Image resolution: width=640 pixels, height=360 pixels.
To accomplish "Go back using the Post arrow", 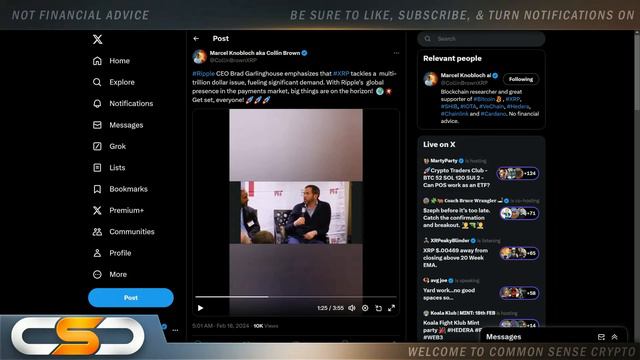I will click(196, 38).
